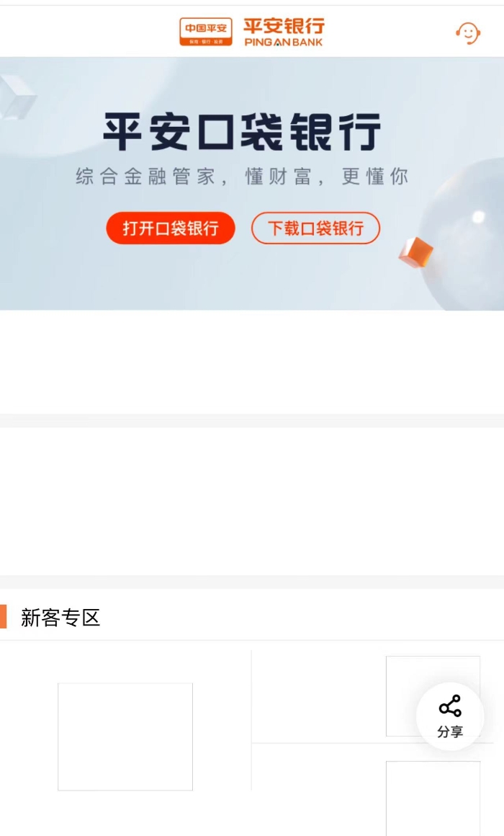
Task: Open the lower right placeholder thumbnail in 新客专区
Action: click(x=433, y=798)
